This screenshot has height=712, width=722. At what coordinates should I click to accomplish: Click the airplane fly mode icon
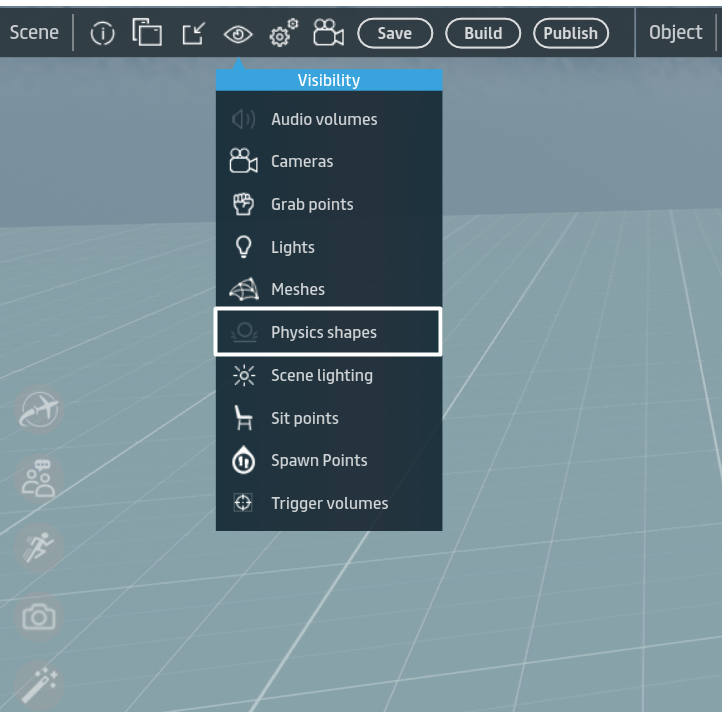tap(39, 410)
